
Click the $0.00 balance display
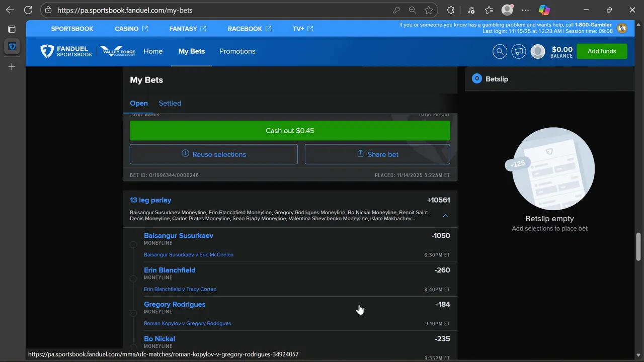tap(562, 51)
